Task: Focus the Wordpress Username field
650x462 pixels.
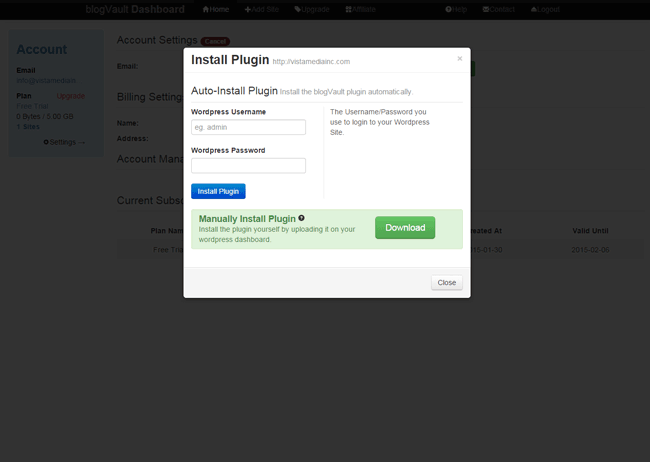Action: 248,127
